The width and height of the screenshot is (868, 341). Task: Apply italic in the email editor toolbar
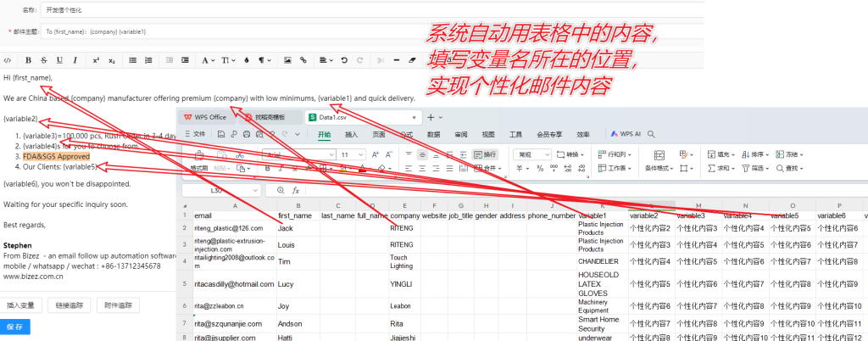click(x=75, y=60)
